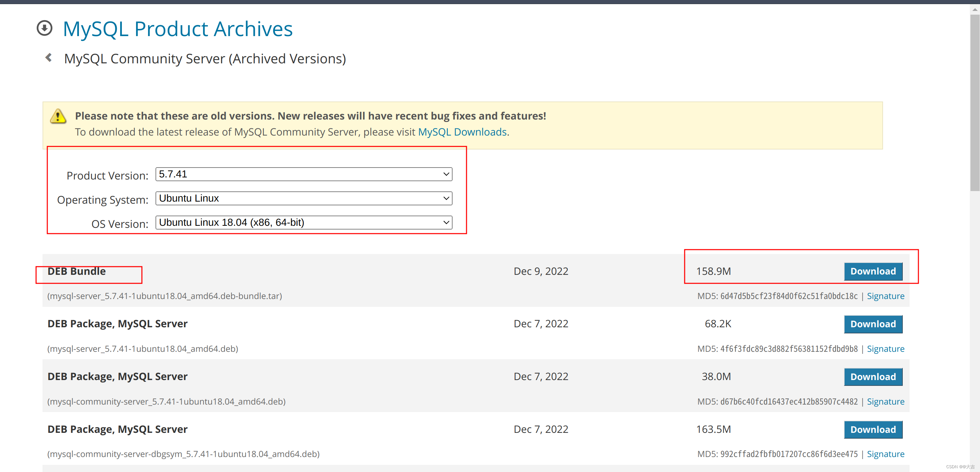Open the OS Version dropdown
This screenshot has width=980, height=472.
pos(304,223)
